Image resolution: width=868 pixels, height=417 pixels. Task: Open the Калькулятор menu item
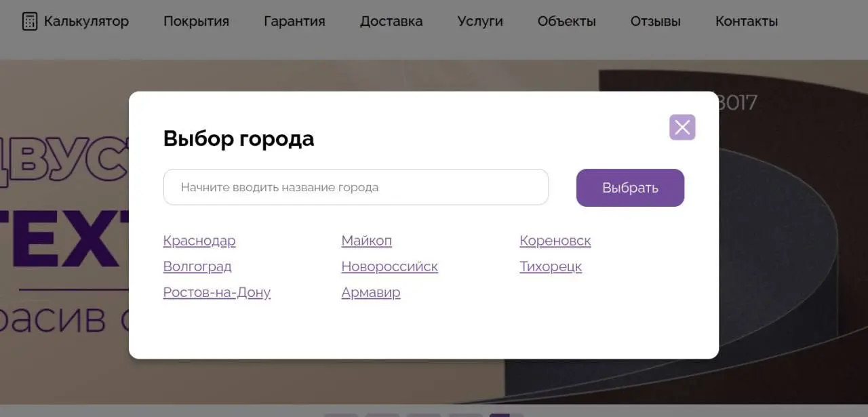coord(86,21)
